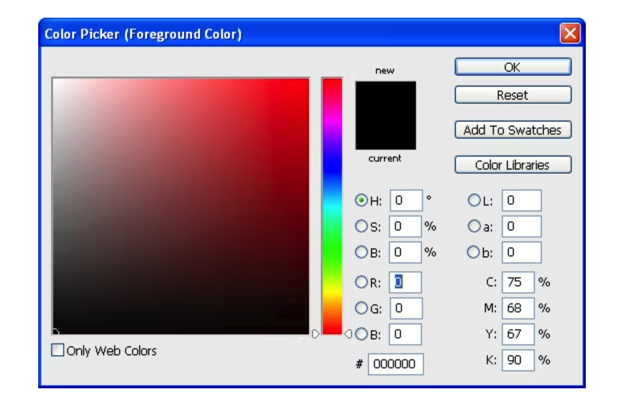Click the OK button
The height and width of the screenshot is (412, 629).
tap(513, 67)
